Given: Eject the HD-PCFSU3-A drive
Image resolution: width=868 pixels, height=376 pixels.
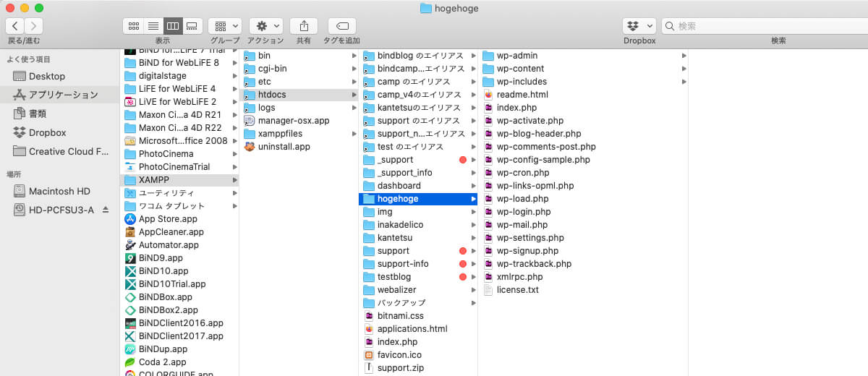Looking at the screenshot, I should click(106, 210).
